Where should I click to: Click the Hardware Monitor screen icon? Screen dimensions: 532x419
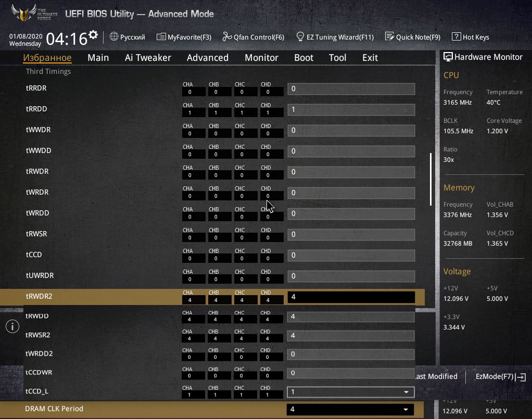coord(448,57)
